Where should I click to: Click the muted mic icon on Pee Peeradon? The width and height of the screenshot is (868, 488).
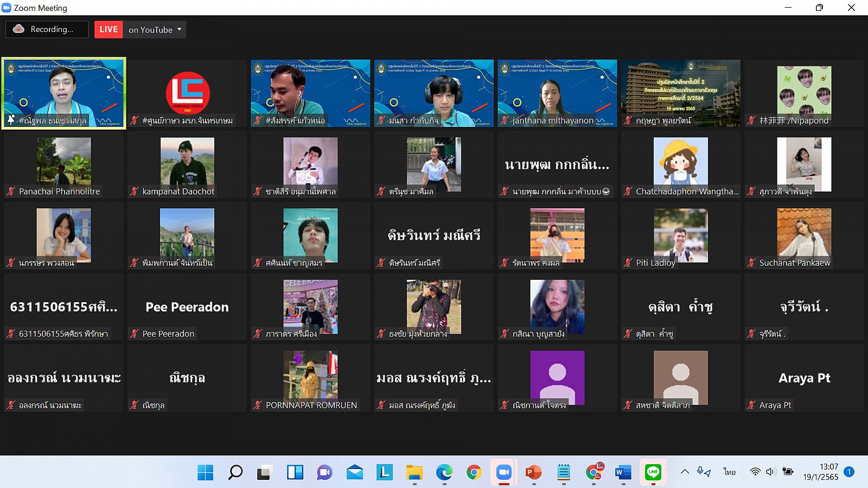(135, 334)
